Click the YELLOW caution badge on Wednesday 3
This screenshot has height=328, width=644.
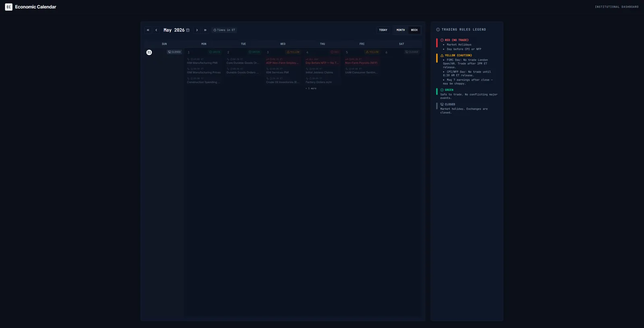pos(293,52)
